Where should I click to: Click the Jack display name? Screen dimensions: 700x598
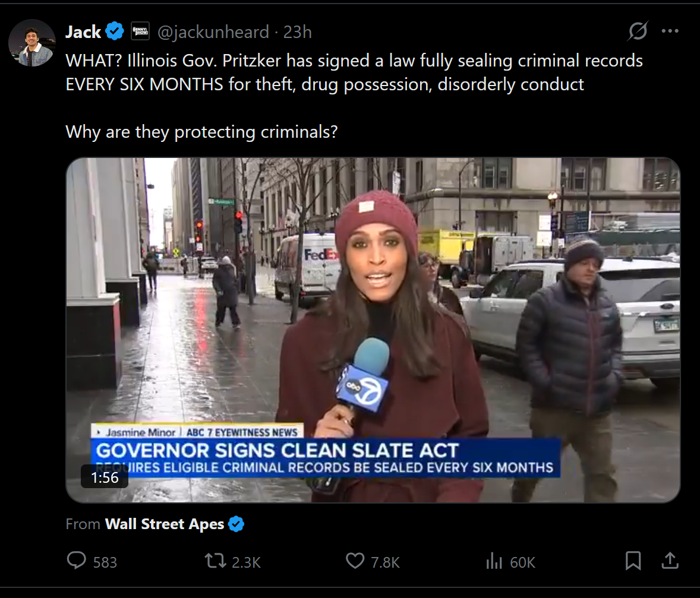point(83,31)
